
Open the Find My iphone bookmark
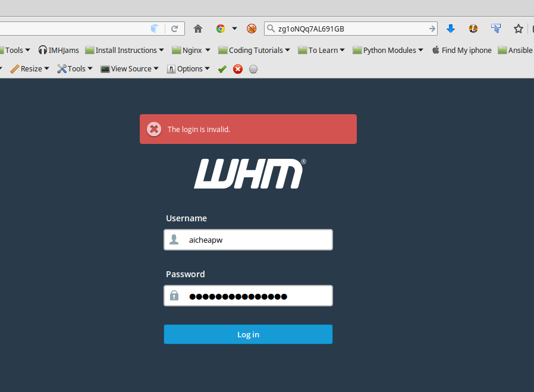[462, 51]
